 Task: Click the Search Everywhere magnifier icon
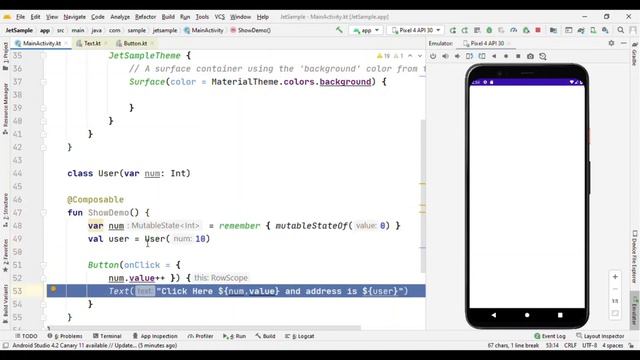[620, 30]
